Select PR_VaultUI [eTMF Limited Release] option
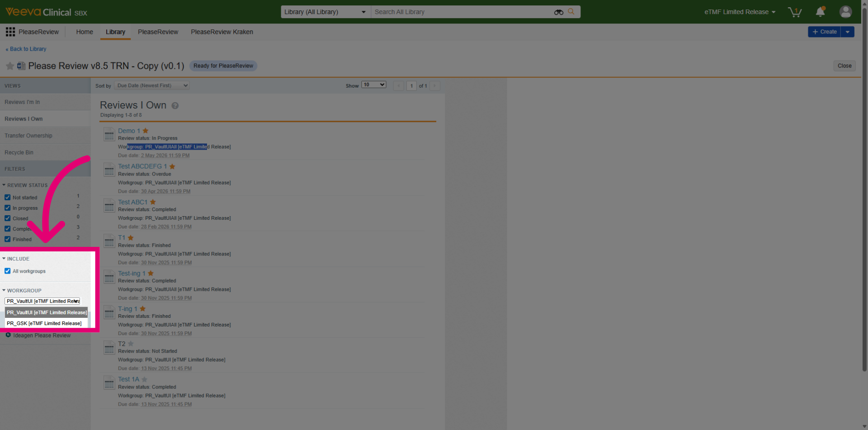 (47, 312)
